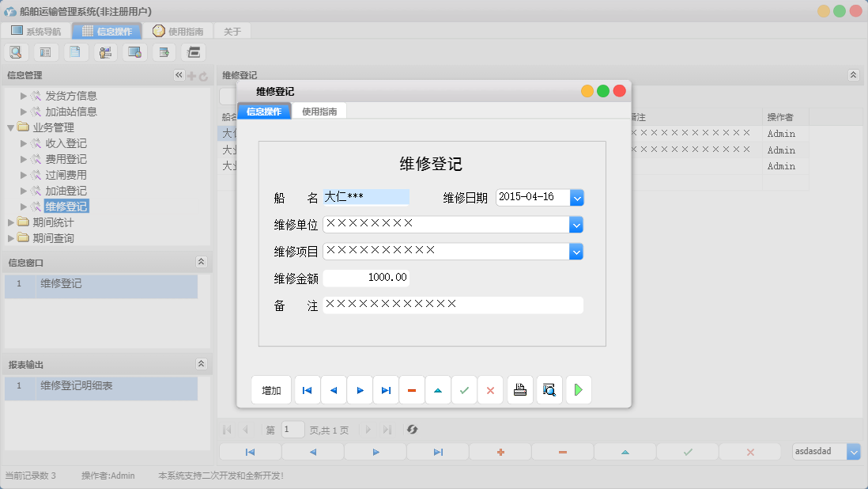This screenshot has height=489, width=868.
Task: Click the green run arrow in the dialog
Action: click(578, 389)
